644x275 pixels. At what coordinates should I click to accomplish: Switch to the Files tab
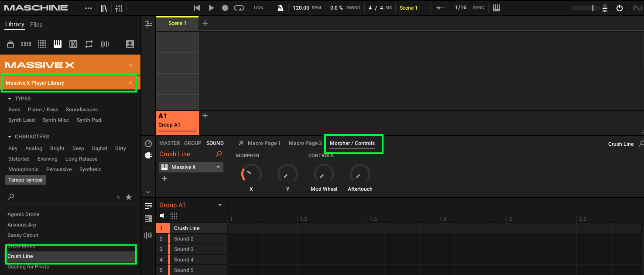(x=36, y=24)
